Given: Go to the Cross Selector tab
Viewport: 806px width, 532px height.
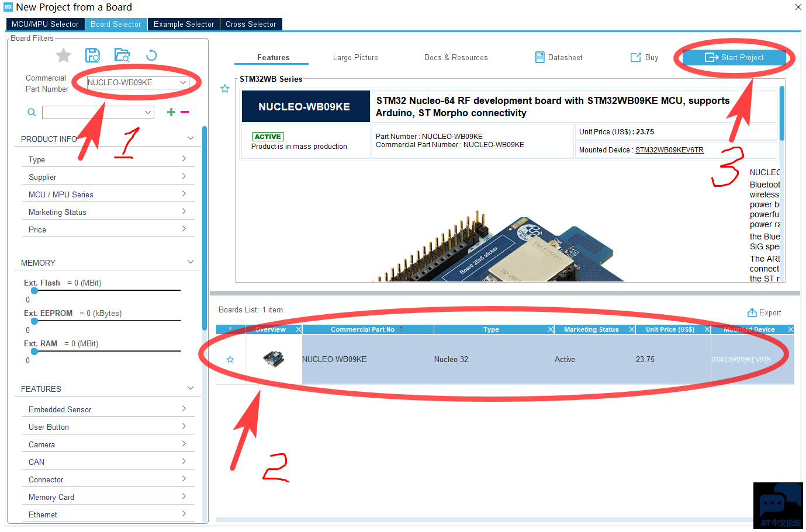Looking at the screenshot, I should click(251, 25).
